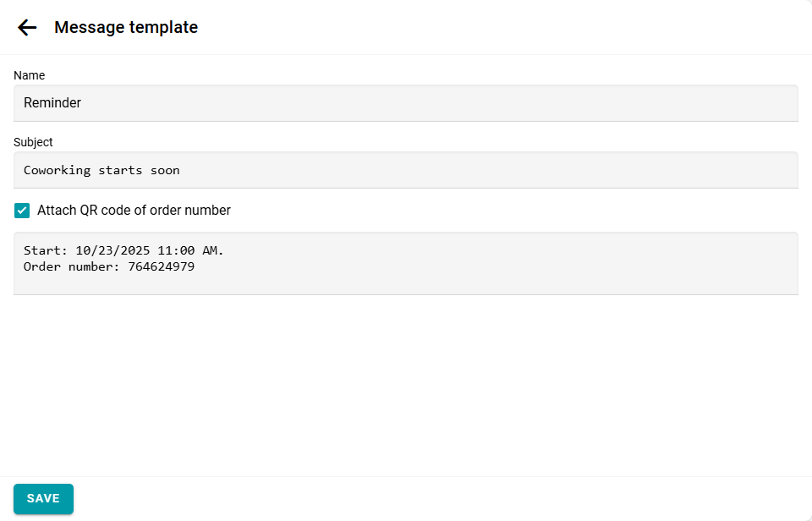This screenshot has width=812, height=521.
Task: Focus the Name input field
Action: tap(406, 103)
